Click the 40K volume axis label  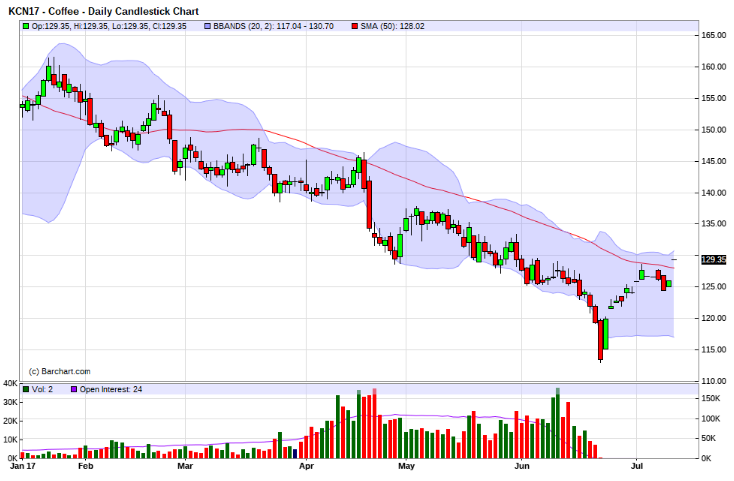tap(10, 384)
